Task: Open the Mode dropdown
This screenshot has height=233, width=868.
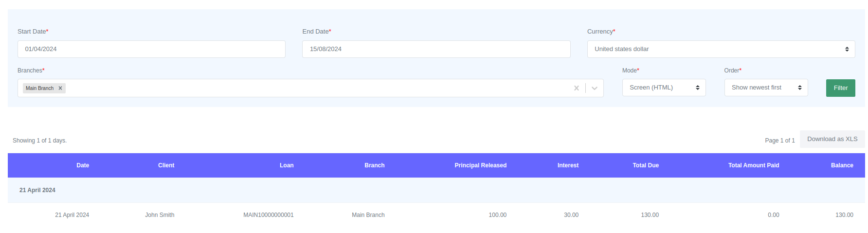Action: click(663, 88)
